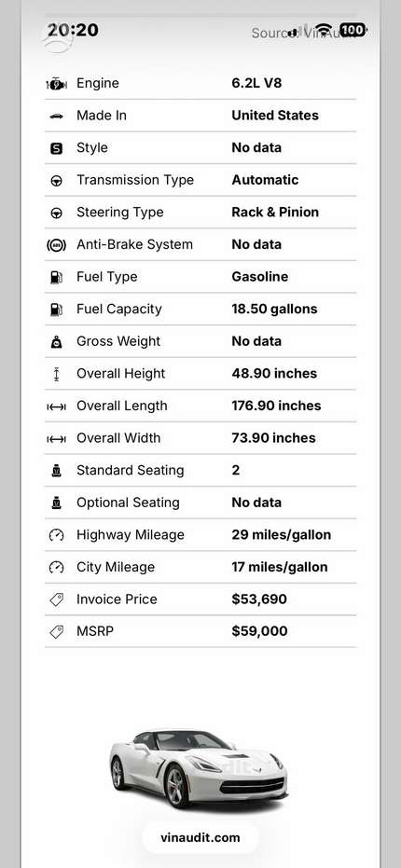
Task: Click the ABS icon beside Anti-Brake System
Action: click(57, 245)
